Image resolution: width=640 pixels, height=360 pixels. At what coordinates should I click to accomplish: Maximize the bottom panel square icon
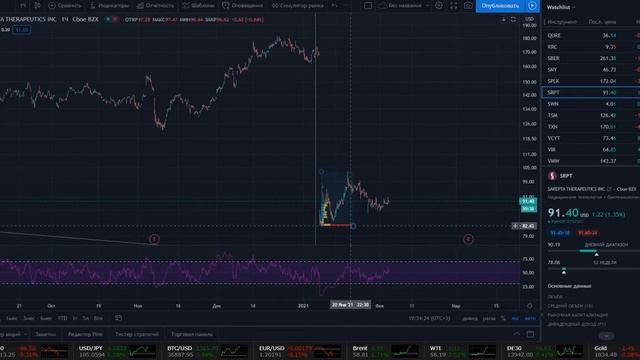click(x=530, y=334)
